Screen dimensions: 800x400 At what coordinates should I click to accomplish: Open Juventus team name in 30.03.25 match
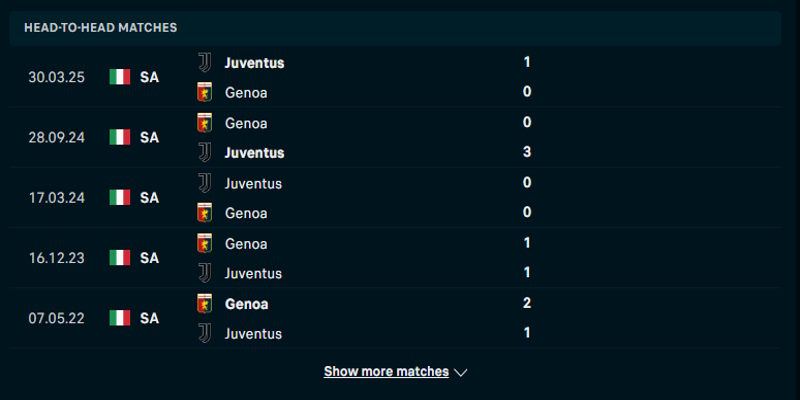coord(254,62)
